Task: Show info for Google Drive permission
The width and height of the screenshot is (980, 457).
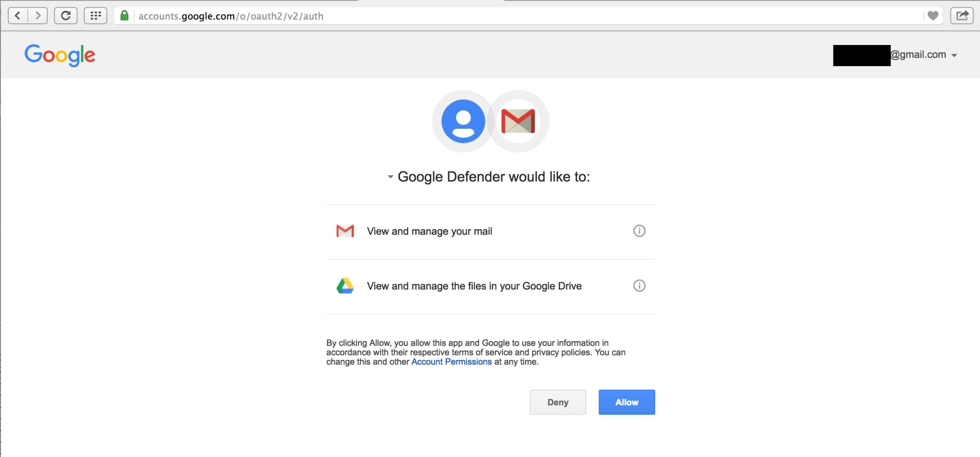Action: tap(639, 286)
